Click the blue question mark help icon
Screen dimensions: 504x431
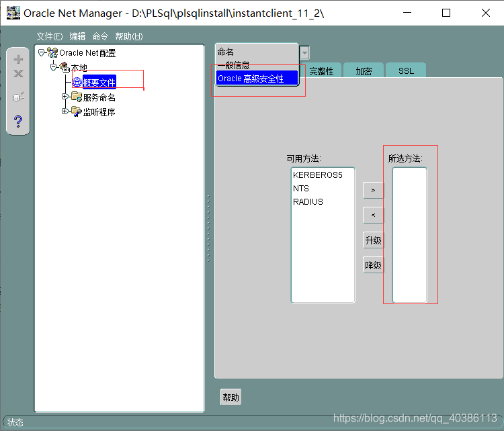click(x=18, y=122)
